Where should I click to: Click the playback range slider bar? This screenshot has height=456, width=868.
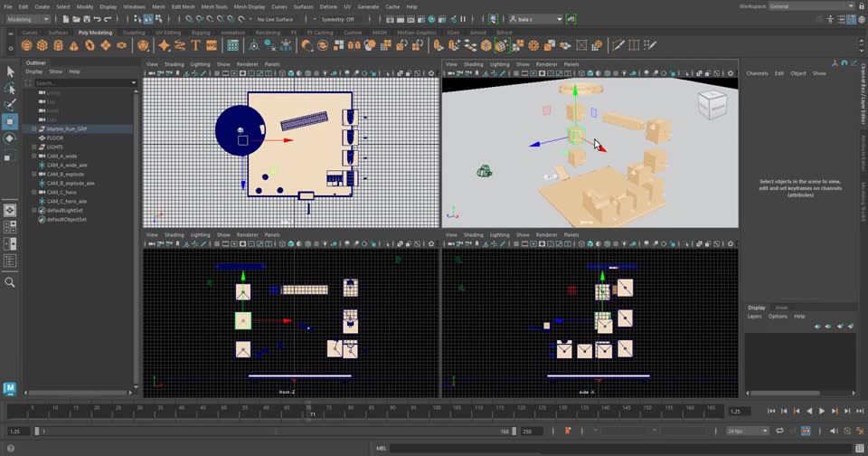coord(276,431)
